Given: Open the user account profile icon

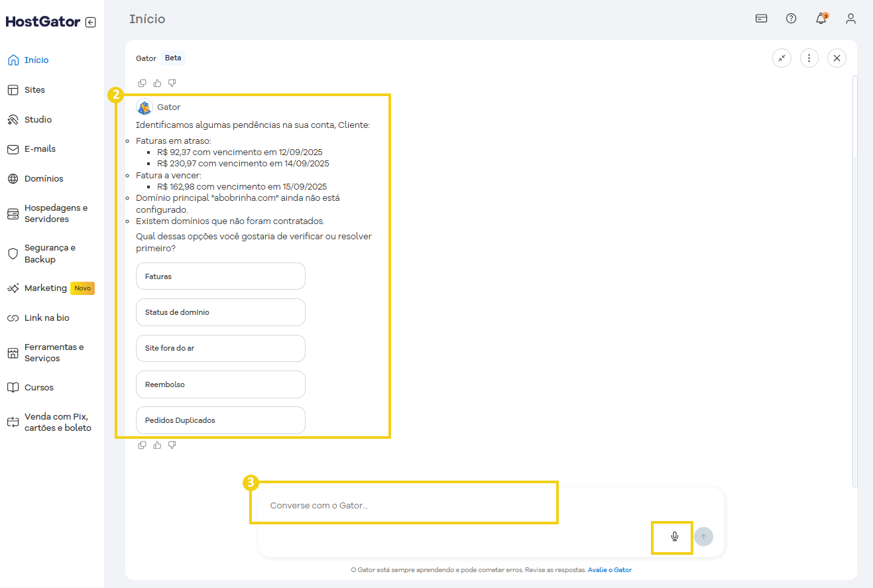Looking at the screenshot, I should coord(850,19).
